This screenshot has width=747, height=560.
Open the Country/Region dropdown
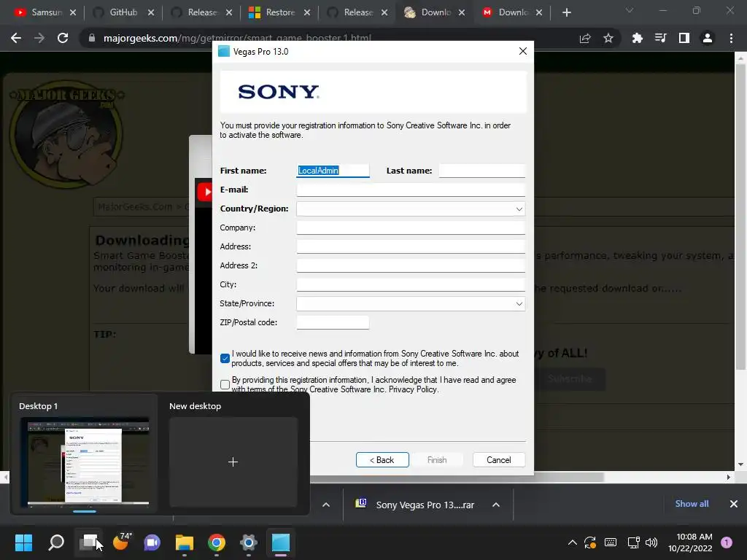click(x=411, y=209)
